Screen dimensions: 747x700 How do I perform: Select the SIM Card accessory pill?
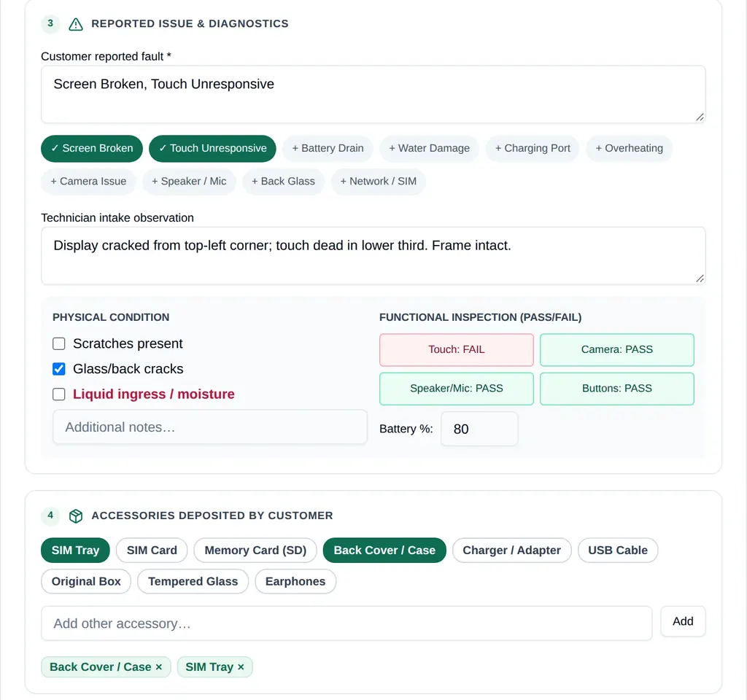152,551
